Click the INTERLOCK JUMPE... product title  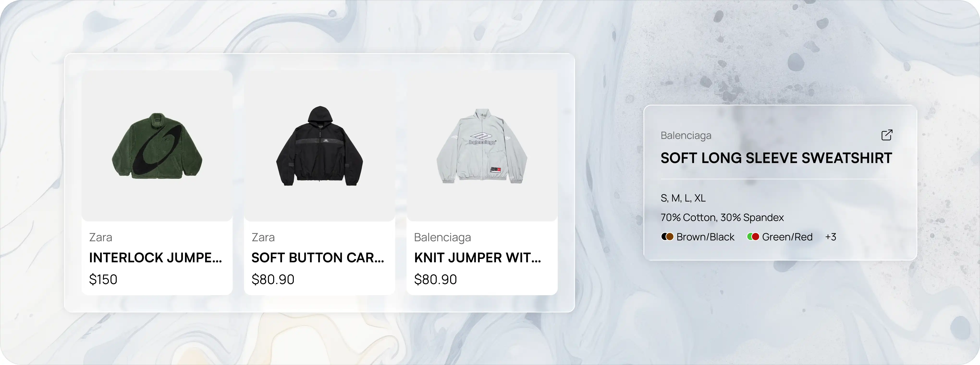(156, 258)
